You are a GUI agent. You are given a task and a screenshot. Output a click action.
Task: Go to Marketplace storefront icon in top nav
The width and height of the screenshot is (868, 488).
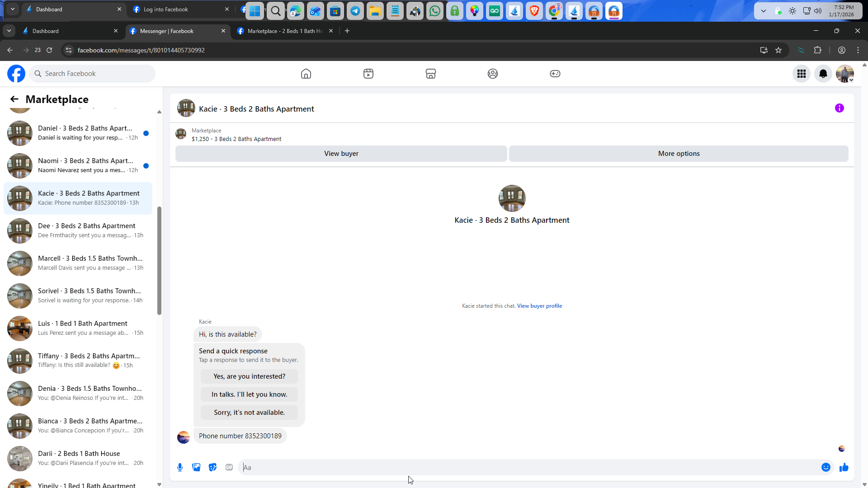(x=430, y=74)
